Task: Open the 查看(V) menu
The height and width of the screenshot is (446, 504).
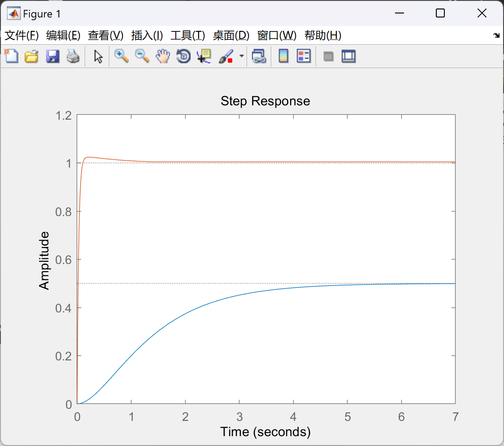Action: [x=106, y=35]
